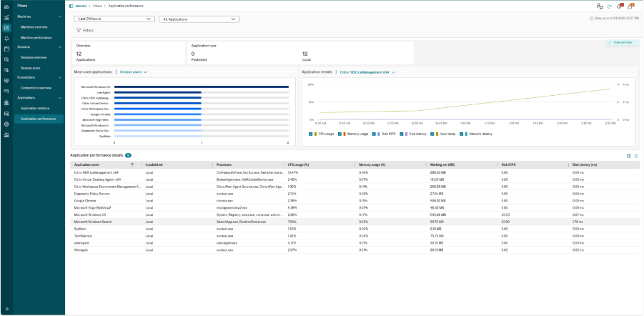Toggle the Disk IOPS checkbox

pos(374,134)
